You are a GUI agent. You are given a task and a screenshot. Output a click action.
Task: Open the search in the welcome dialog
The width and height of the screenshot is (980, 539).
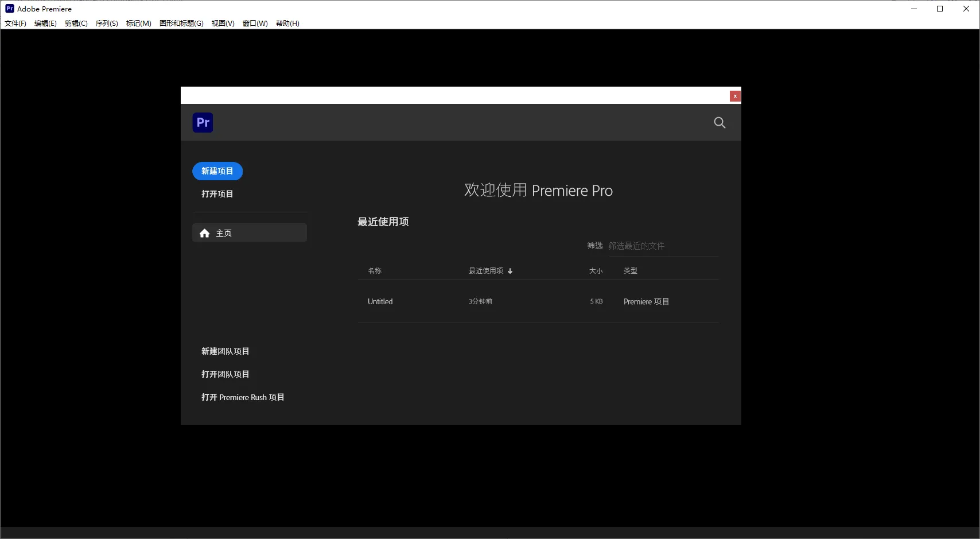click(x=719, y=122)
